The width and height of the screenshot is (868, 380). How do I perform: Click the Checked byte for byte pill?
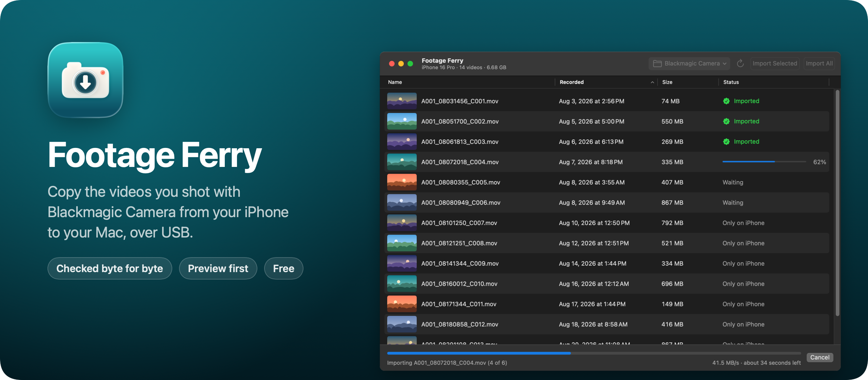coord(110,268)
